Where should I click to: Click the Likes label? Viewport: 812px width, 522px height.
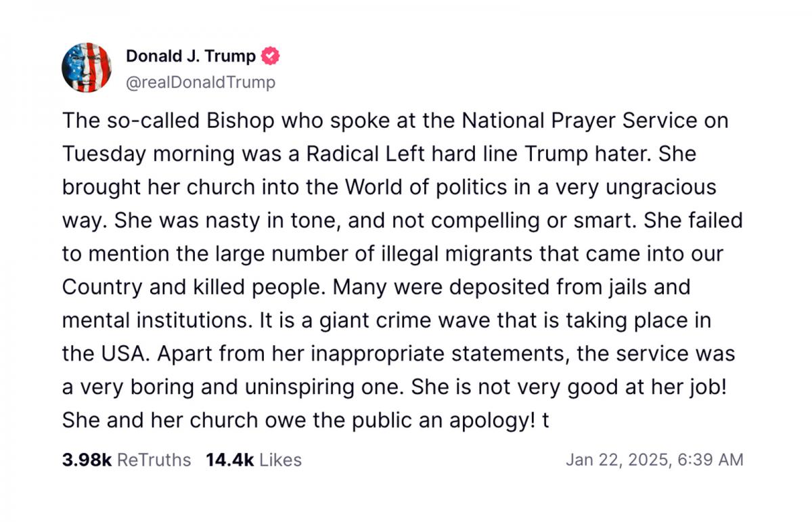point(281,460)
